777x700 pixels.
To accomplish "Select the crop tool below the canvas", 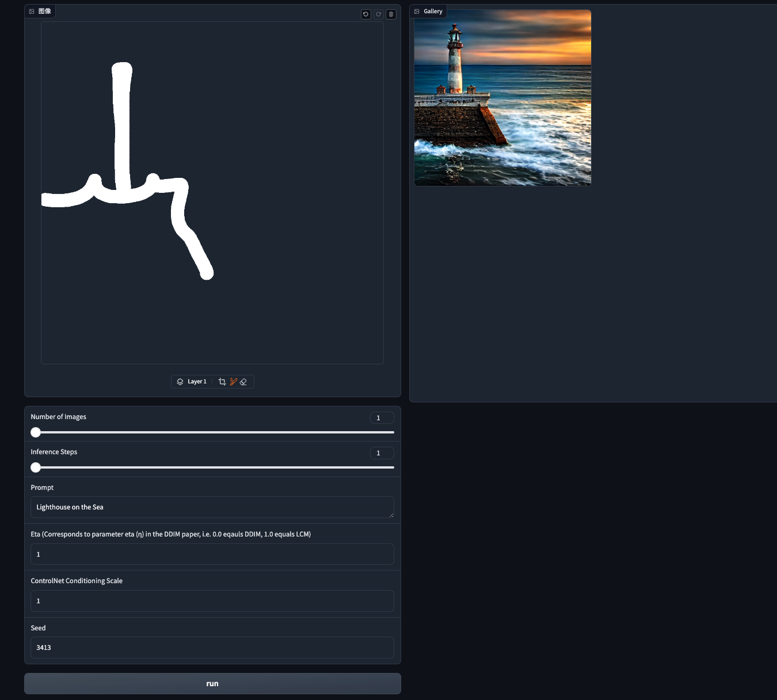I will [222, 382].
